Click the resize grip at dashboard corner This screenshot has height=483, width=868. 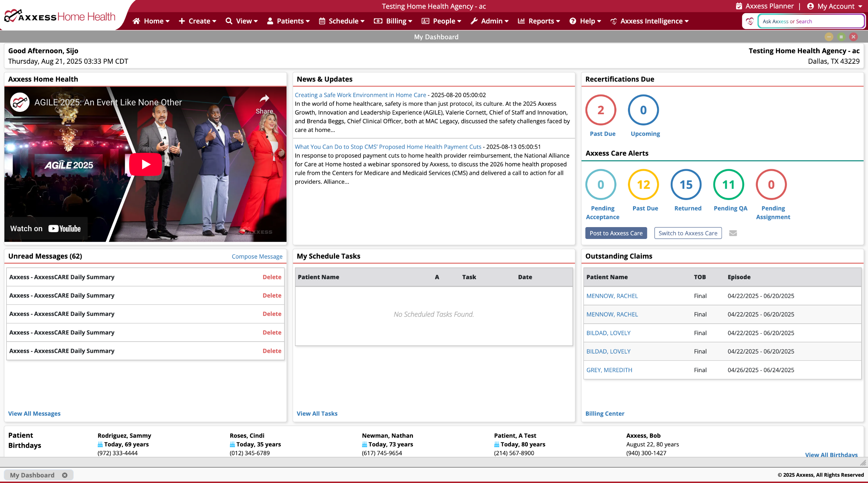pyautogui.click(x=863, y=462)
